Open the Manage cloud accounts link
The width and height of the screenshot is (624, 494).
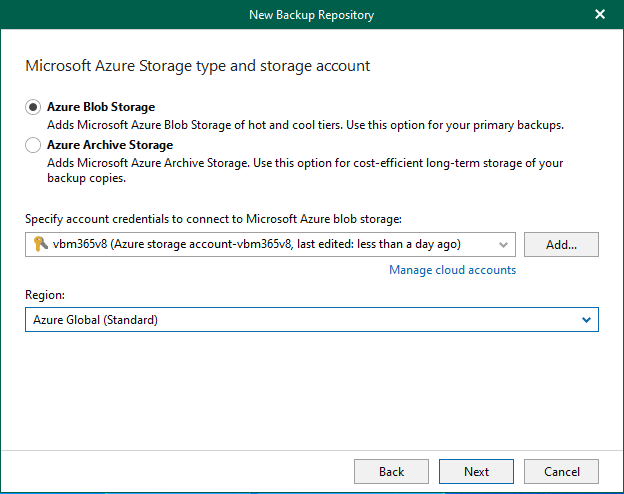coord(452,270)
